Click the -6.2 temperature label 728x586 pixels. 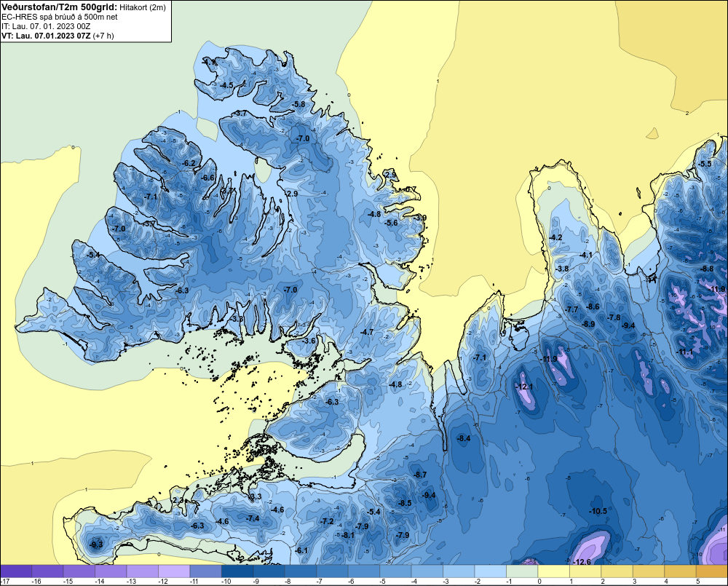point(189,163)
